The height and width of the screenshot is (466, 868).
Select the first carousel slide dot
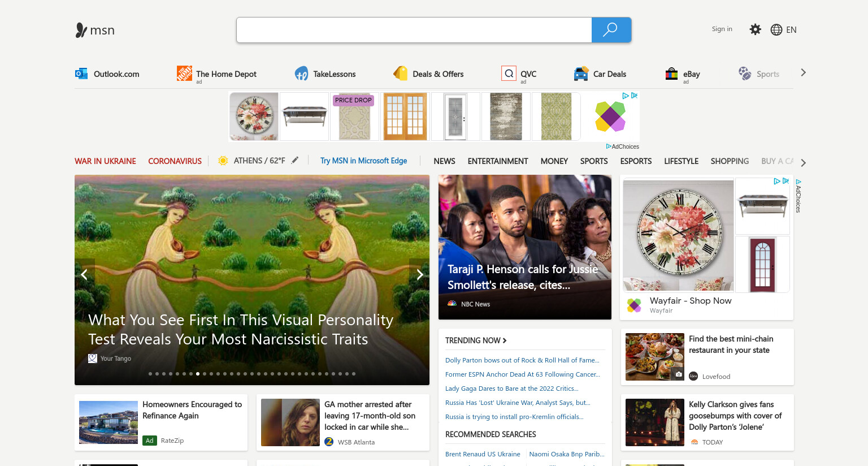(150, 374)
